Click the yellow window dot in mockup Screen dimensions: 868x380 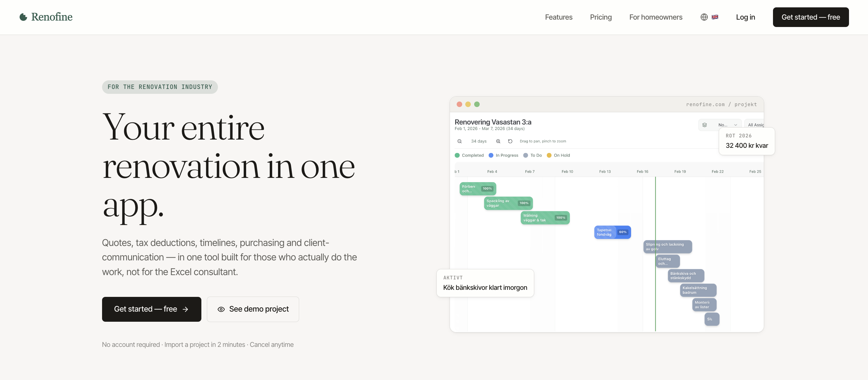click(x=468, y=104)
